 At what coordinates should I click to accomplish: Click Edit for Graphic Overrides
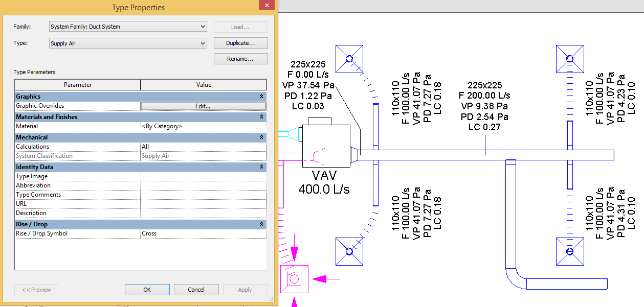(x=203, y=106)
